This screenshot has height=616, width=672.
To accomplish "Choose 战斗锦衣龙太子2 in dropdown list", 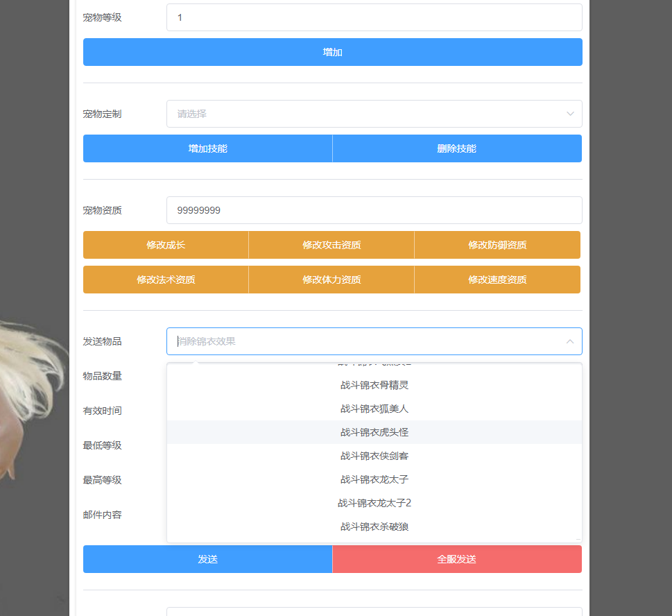I will [374, 503].
